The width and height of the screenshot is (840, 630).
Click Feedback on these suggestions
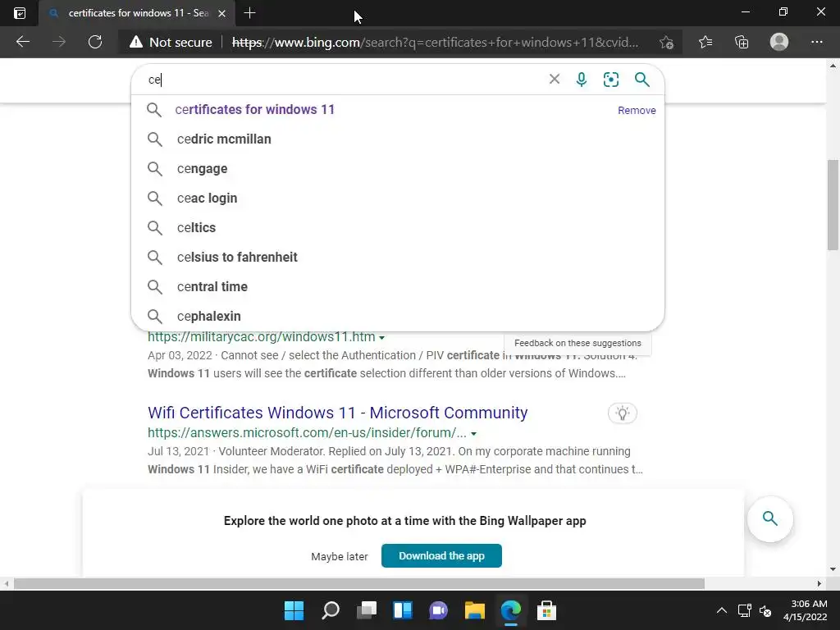(577, 343)
